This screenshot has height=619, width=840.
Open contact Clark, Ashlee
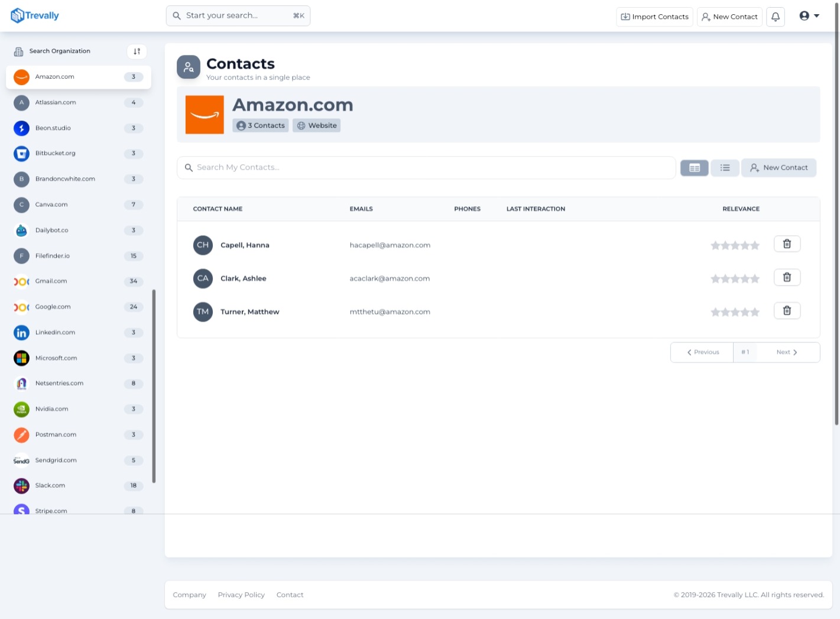pyautogui.click(x=244, y=278)
